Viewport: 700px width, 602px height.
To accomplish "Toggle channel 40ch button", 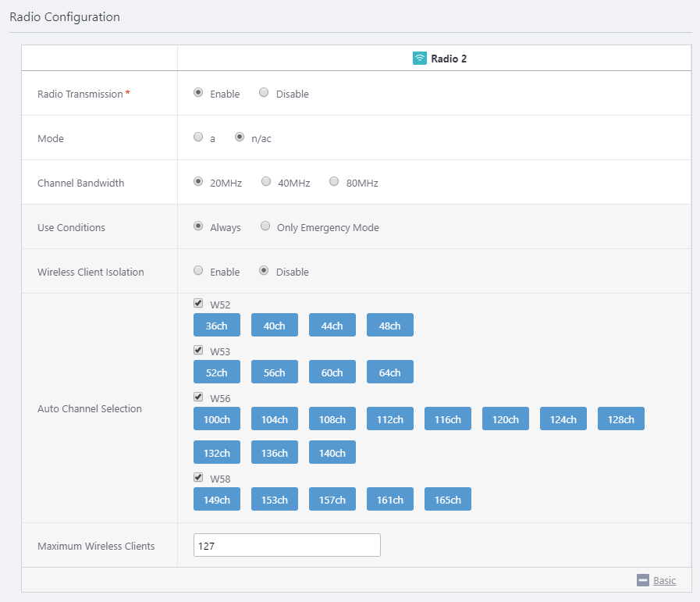I will [x=275, y=325].
